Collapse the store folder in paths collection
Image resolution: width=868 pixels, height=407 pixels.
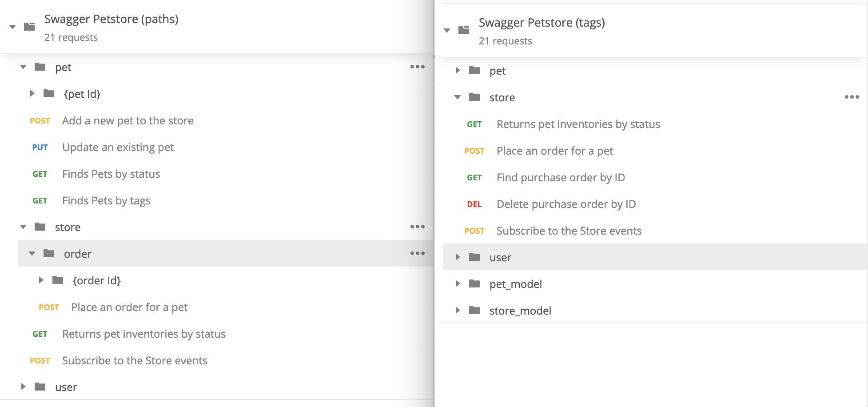pyautogui.click(x=23, y=227)
